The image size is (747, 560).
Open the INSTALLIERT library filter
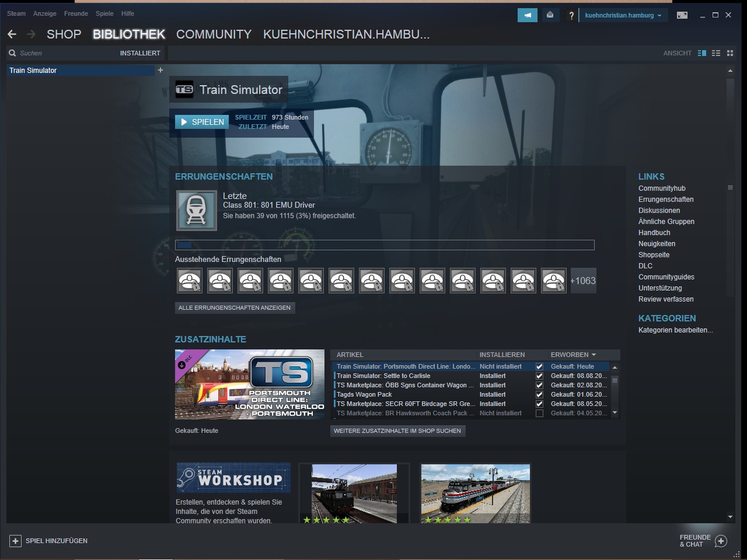pyautogui.click(x=140, y=53)
